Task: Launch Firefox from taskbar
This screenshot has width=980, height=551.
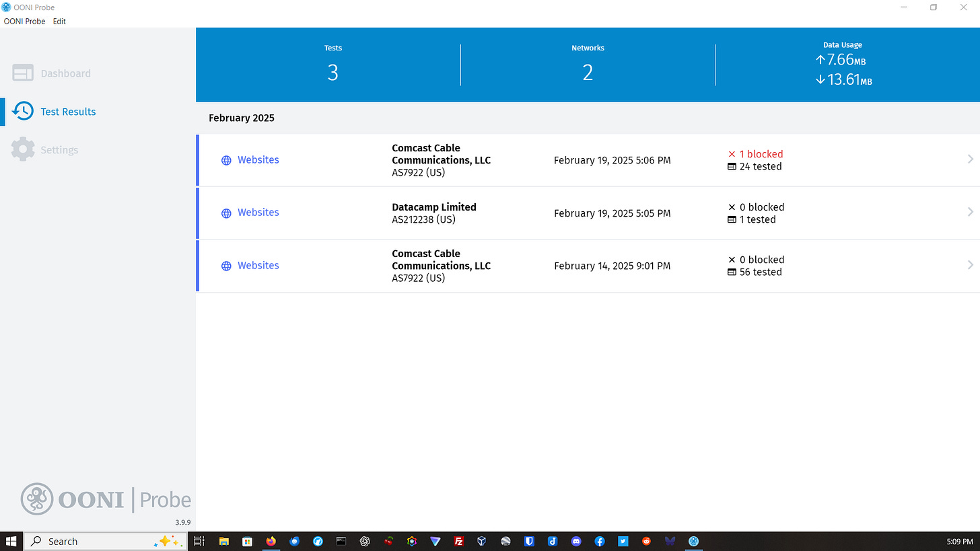Action: [271, 541]
